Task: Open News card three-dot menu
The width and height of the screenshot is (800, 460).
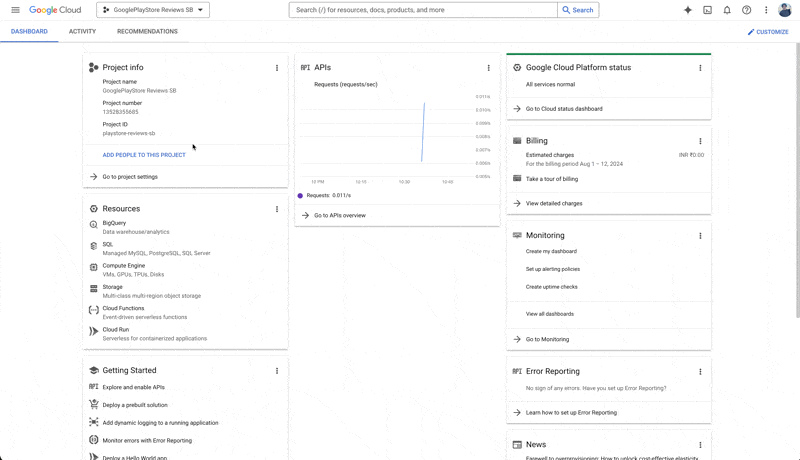Action: coord(700,445)
